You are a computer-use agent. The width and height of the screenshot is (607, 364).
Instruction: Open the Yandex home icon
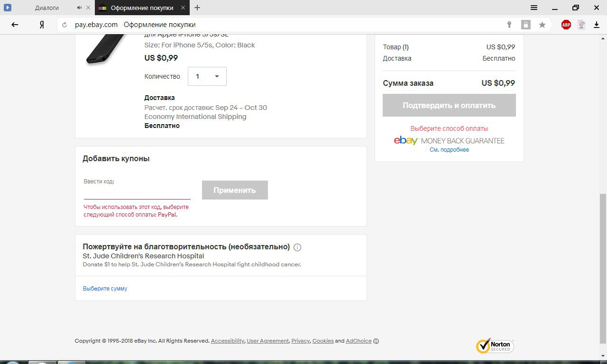42,25
